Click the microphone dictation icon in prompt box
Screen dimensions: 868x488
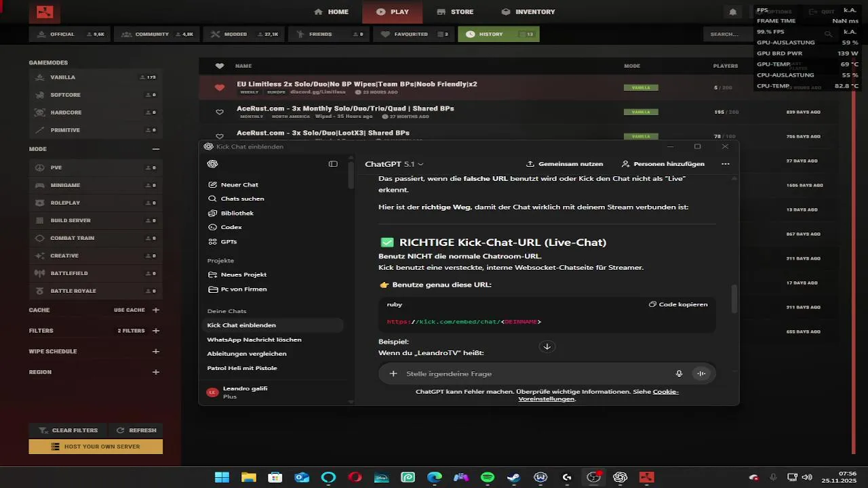coord(679,373)
